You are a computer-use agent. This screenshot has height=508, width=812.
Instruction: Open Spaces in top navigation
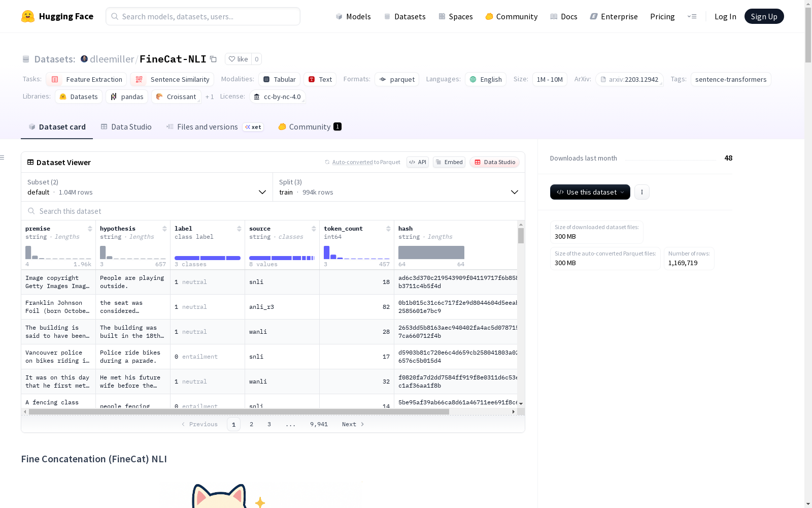point(455,16)
